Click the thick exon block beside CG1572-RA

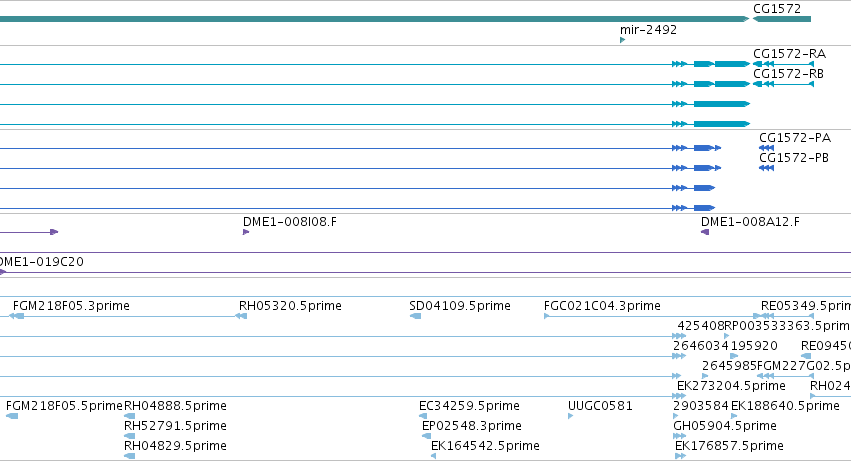coord(732,64)
